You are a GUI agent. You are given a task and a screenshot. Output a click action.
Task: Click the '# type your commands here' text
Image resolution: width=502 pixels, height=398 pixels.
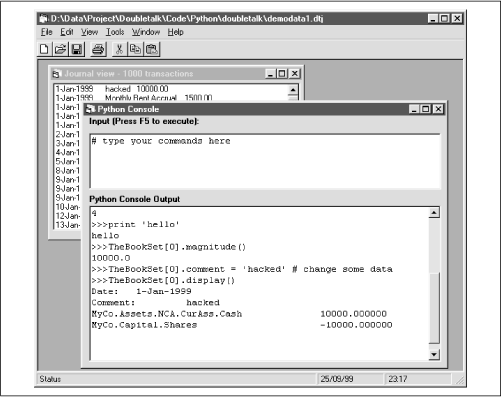click(161, 141)
